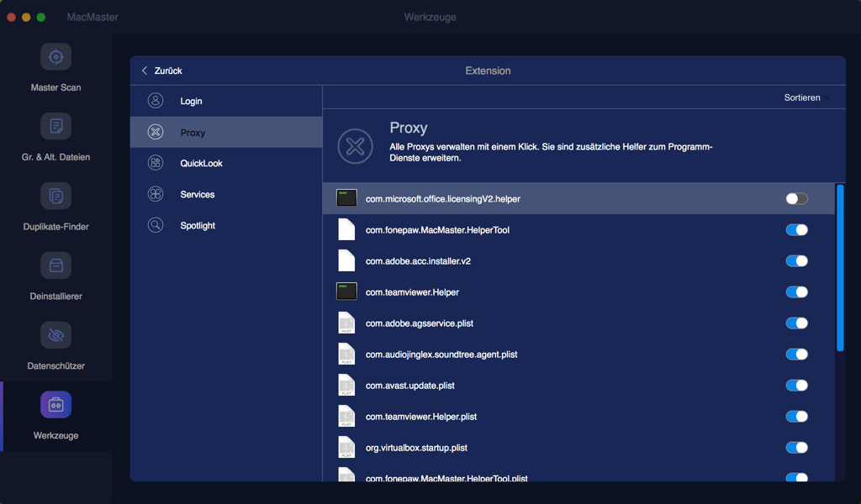Select the Login extension category
This screenshot has height=504, width=861.
226,101
